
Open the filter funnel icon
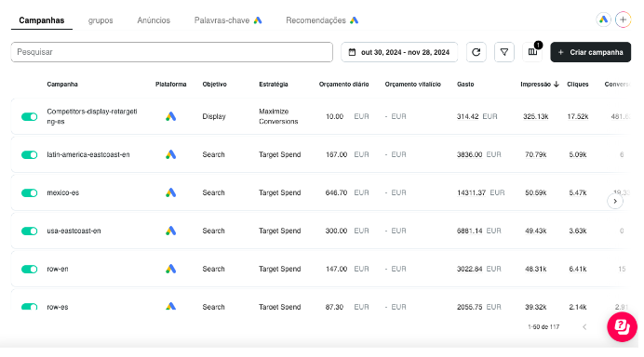[x=504, y=52]
